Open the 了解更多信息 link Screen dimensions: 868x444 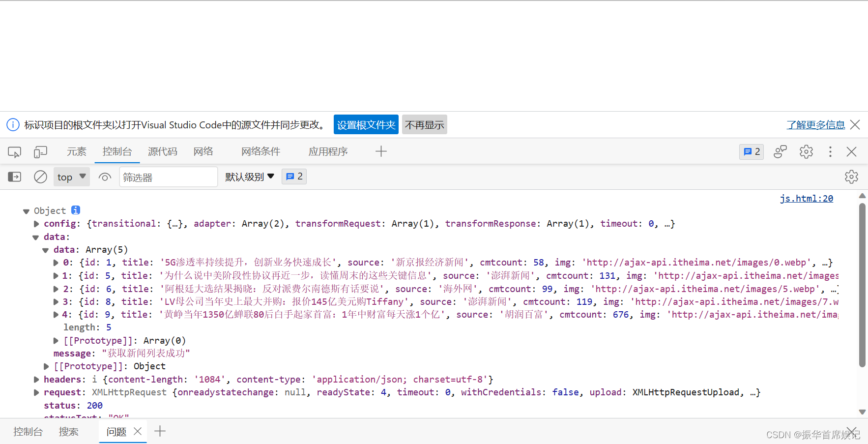point(816,125)
